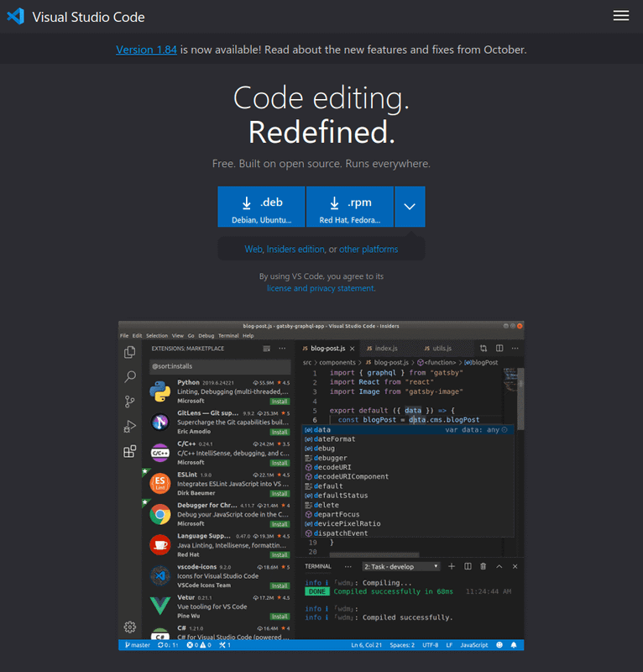Screen dimensions: 643x672
Task: Click the Visual Studio Code logo icon
Action: pos(16,17)
